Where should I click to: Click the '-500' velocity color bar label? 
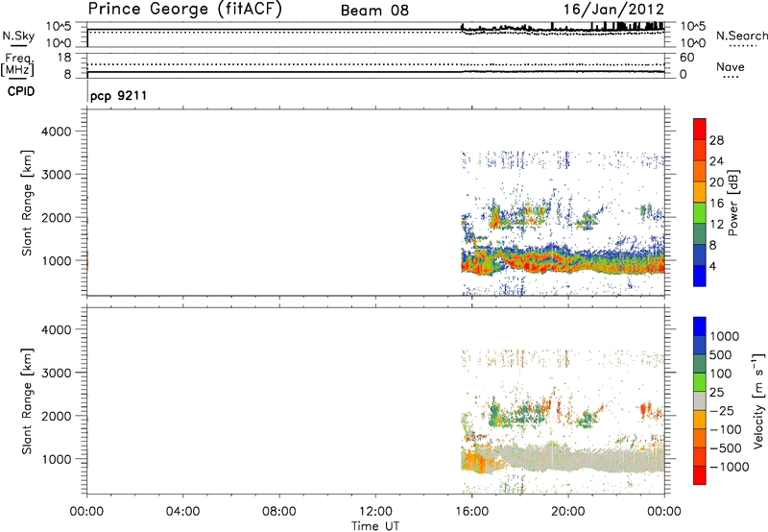(726, 448)
